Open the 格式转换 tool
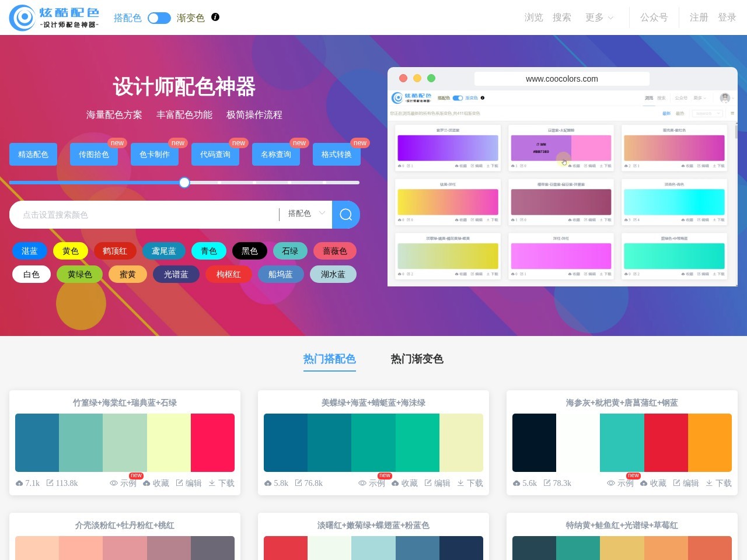Viewport: 747px width, 560px height. pos(337,155)
